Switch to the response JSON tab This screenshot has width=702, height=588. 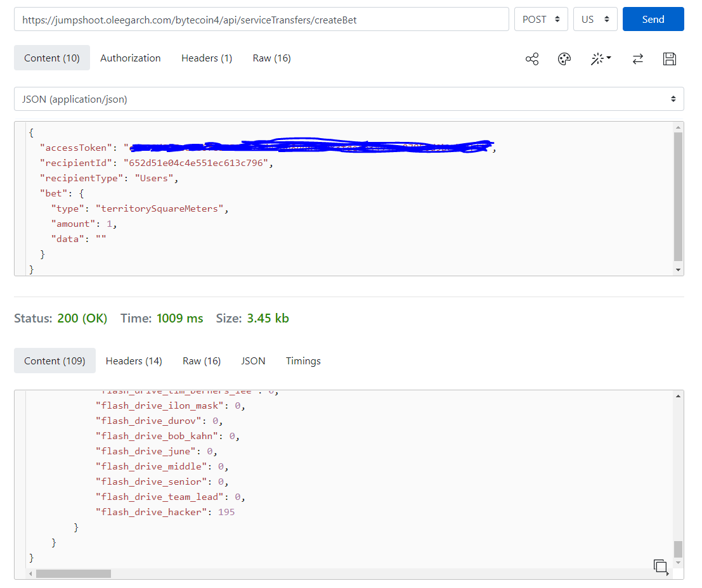pos(253,361)
